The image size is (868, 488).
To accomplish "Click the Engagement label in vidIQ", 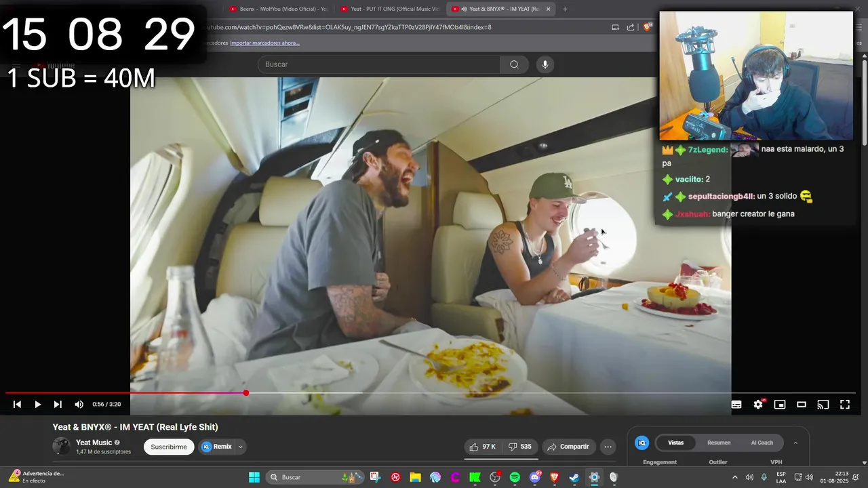I will pyautogui.click(x=660, y=462).
